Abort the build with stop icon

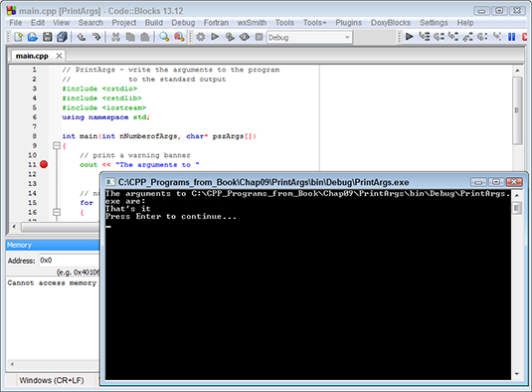(x=259, y=37)
